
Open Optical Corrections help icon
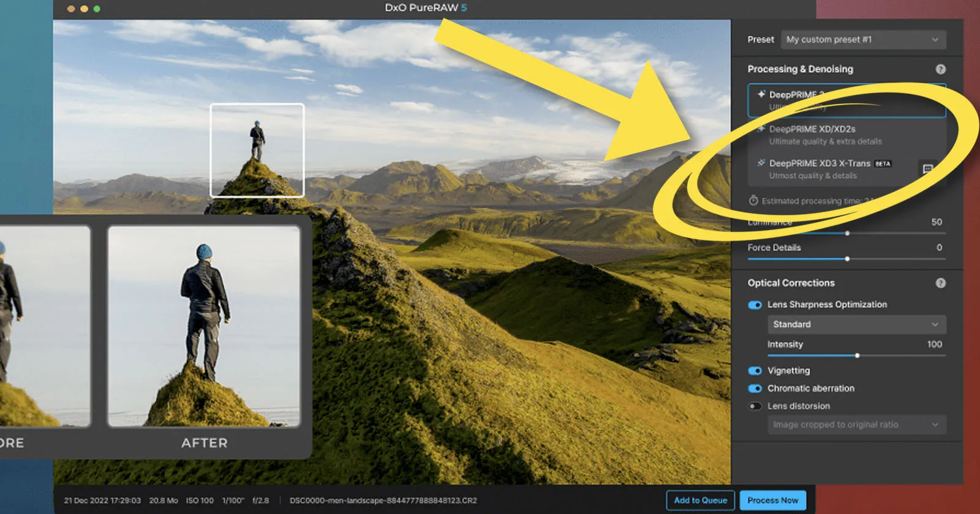[x=941, y=283]
